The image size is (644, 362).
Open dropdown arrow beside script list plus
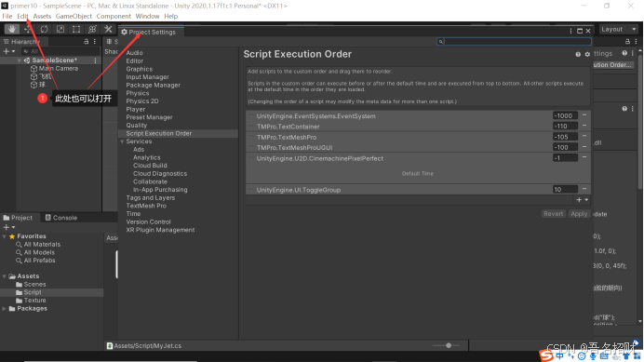[586, 200]
